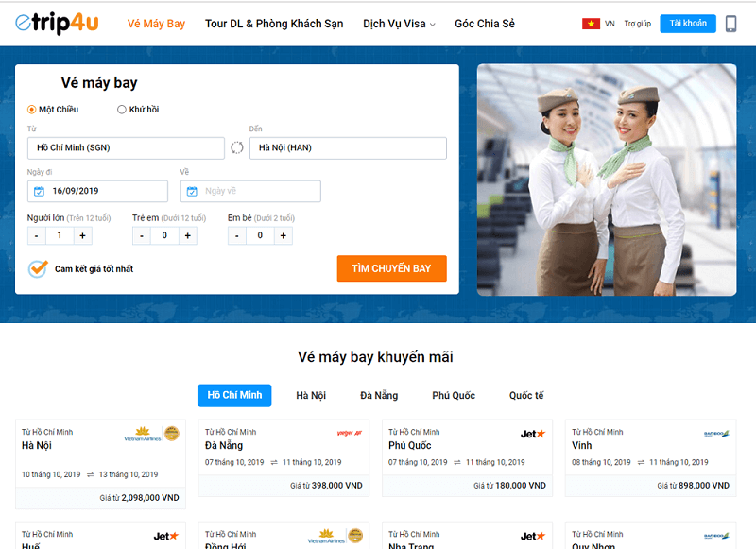Viewport: 756px width, 549px height.
Task: Click the Vietnam Airlines logo on the Đồng Hới card
Action: pos(335,536)
